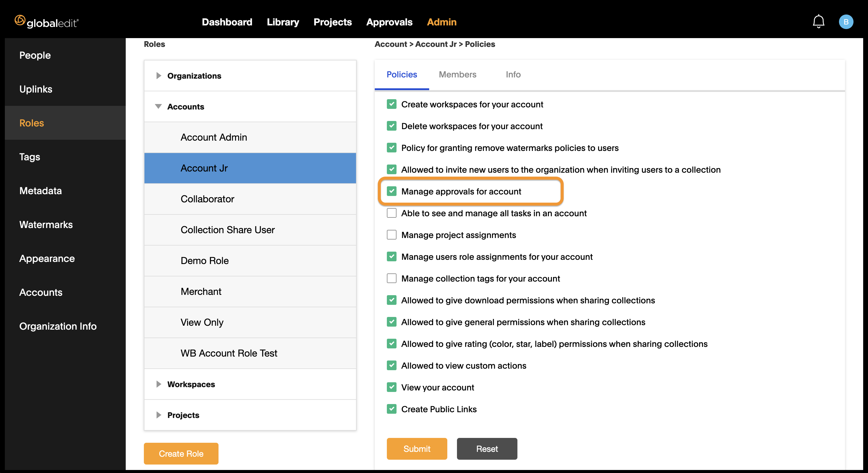Toggle download permissions when sharing checkbox

392,300
